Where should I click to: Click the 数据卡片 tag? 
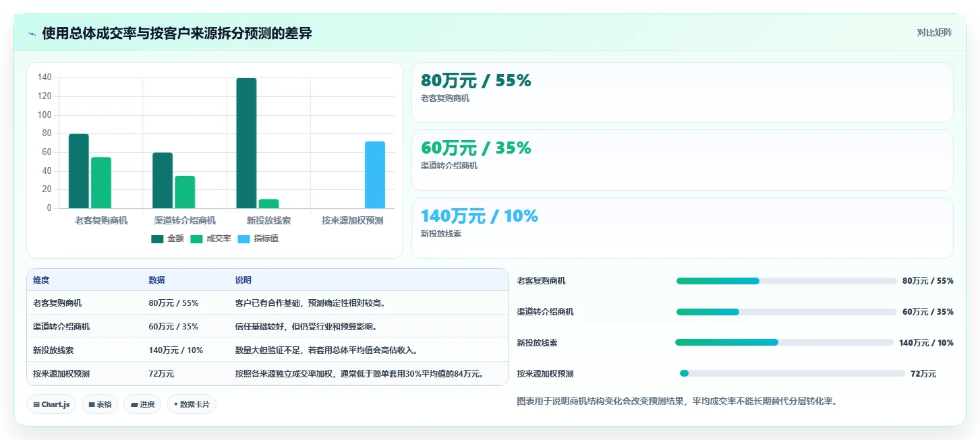pos(192,404)
